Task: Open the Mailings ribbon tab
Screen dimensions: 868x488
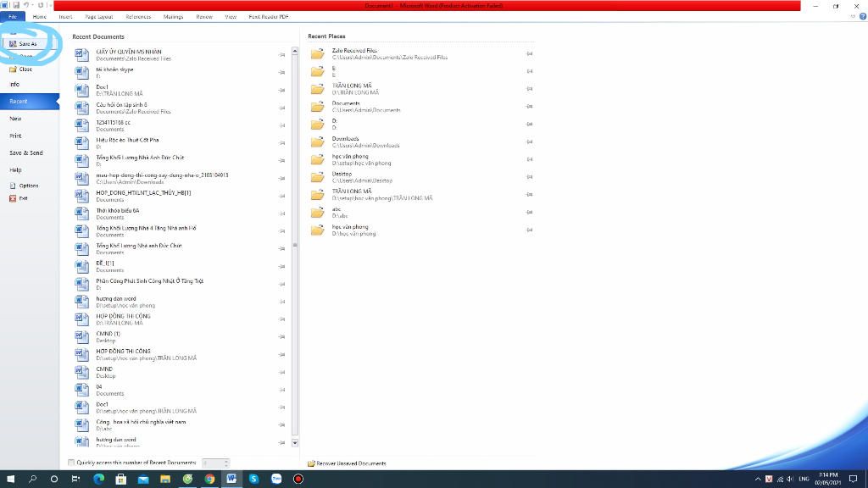Action: (x=173, y=17)
